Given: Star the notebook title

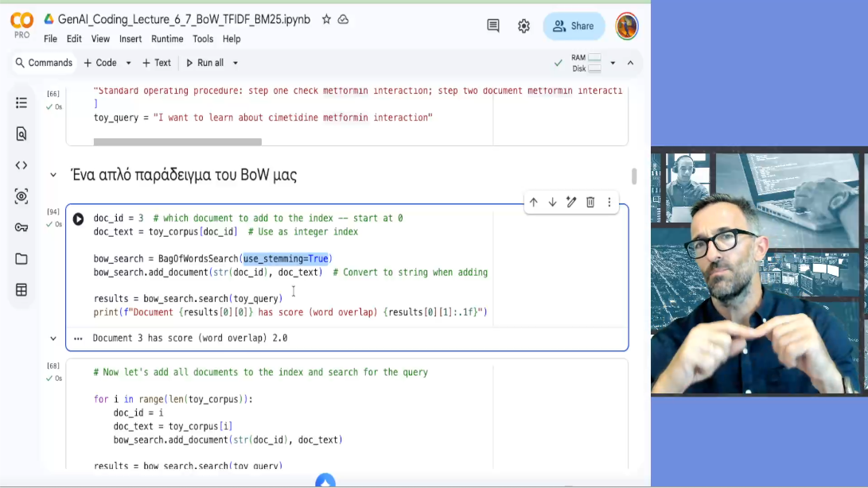Looking at the screenshot, I should 326,19.
